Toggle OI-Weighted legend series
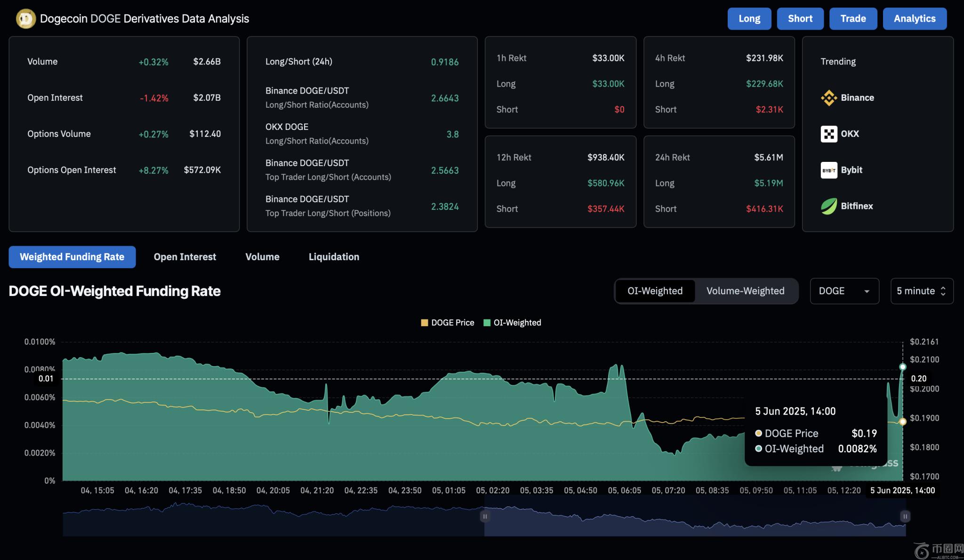Screen dimensions: 964x560 coord(512,323)
